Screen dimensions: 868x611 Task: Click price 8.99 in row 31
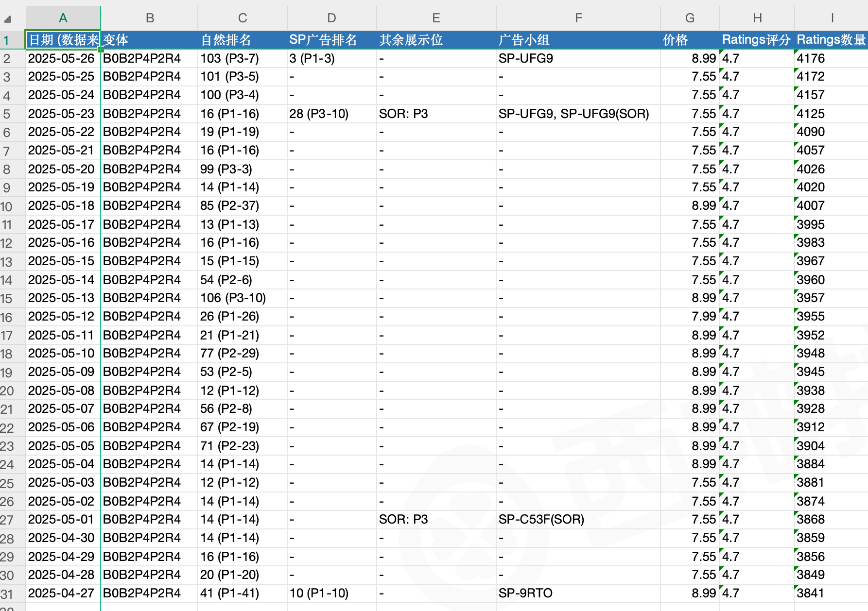point(690,594)
